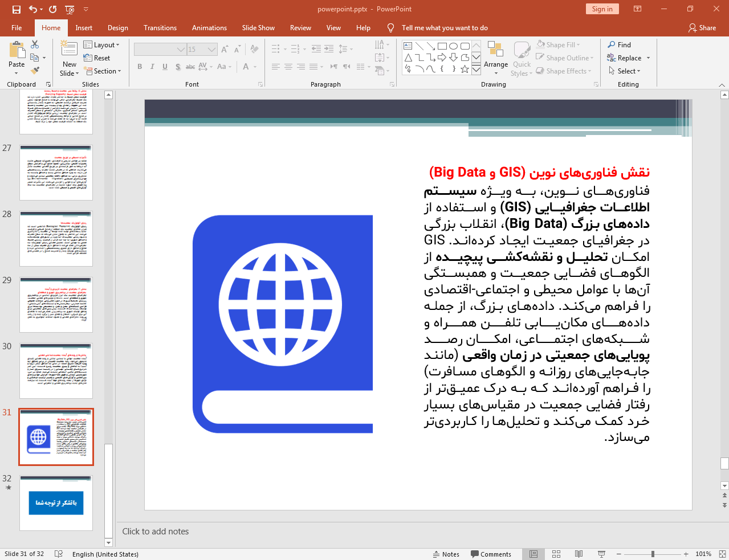Apply bold formatting with the Bold icon

point(139,67)
